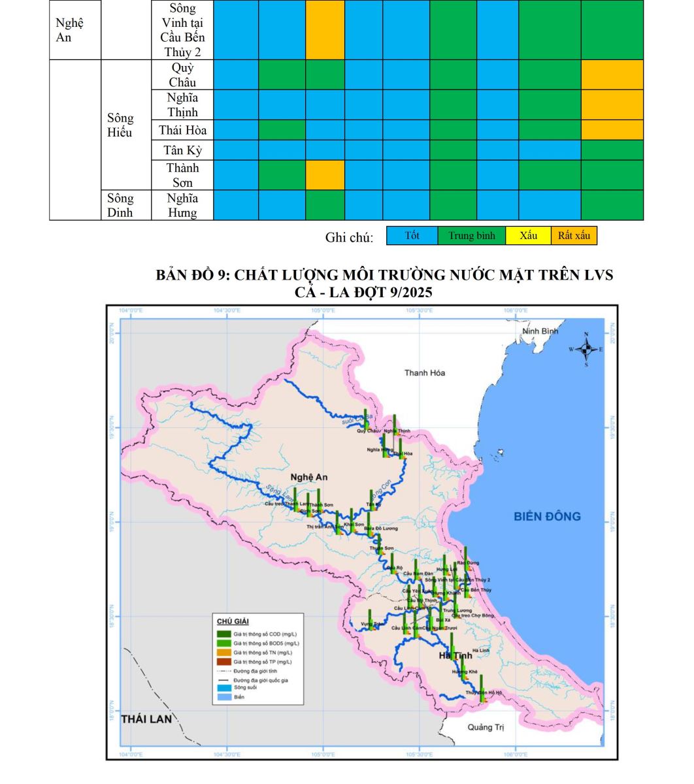Click the "BIỂN ĐÔNG" label on map
Screen dimensions: 694x784
[546, 517]
